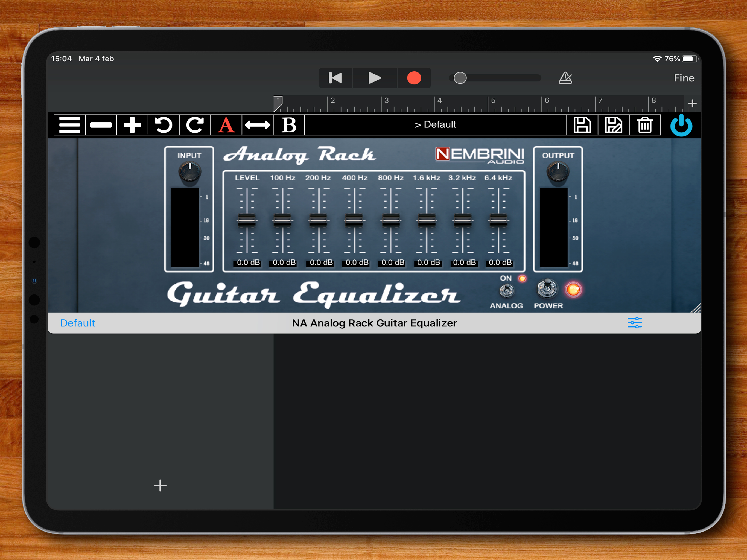Click the redo arrow icon

click(x=195, y=125)
